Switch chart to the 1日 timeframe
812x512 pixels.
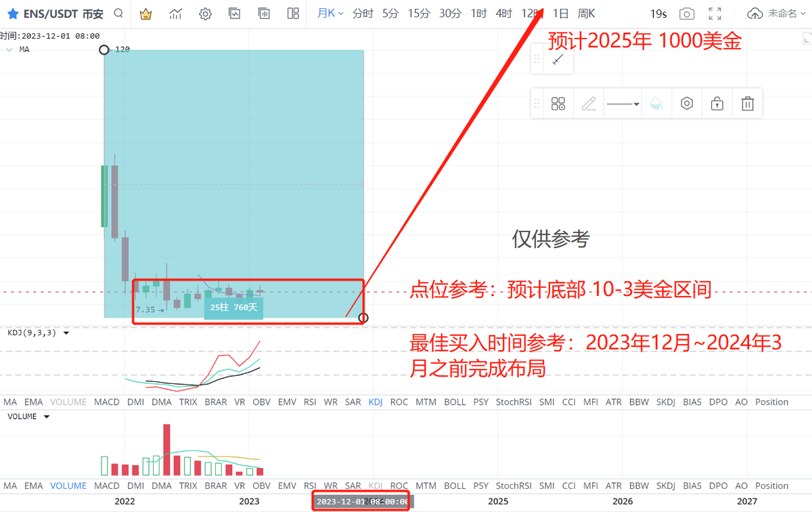point(561,13)
